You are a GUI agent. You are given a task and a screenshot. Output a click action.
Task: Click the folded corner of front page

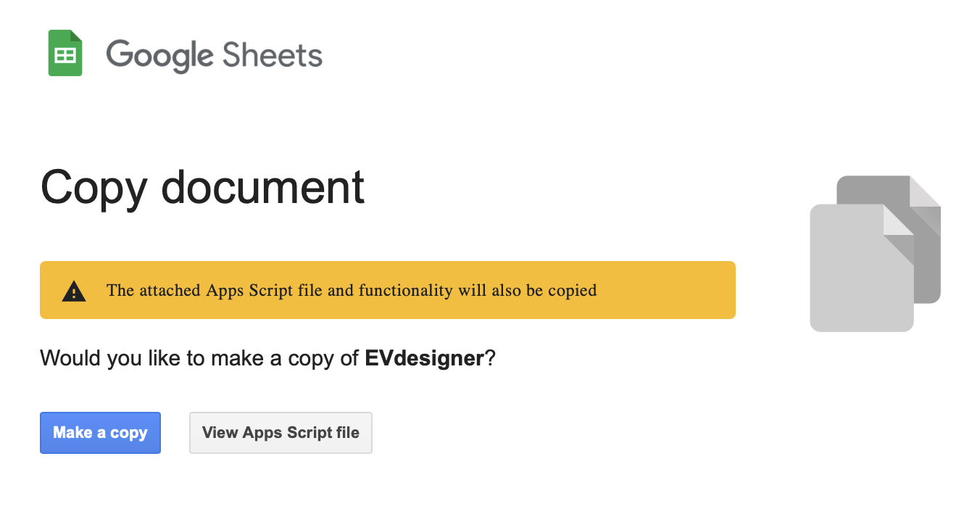[898, 220]
